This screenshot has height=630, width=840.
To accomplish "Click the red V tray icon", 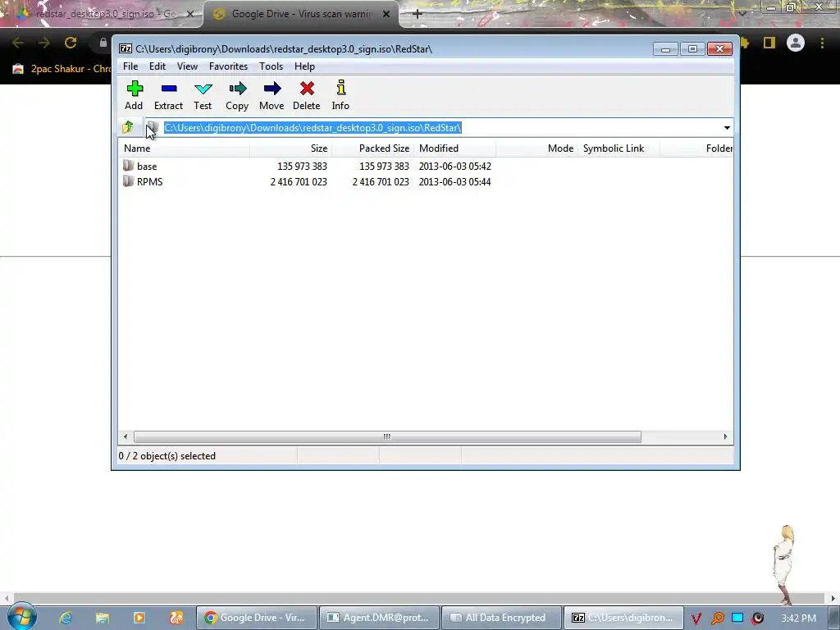I will 696,619.
